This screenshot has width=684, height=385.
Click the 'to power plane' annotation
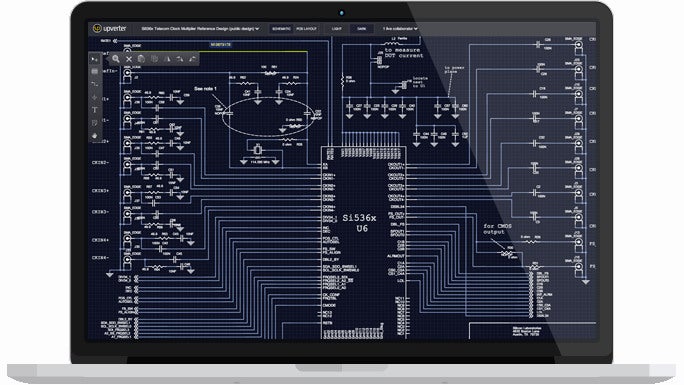(454, 70)
